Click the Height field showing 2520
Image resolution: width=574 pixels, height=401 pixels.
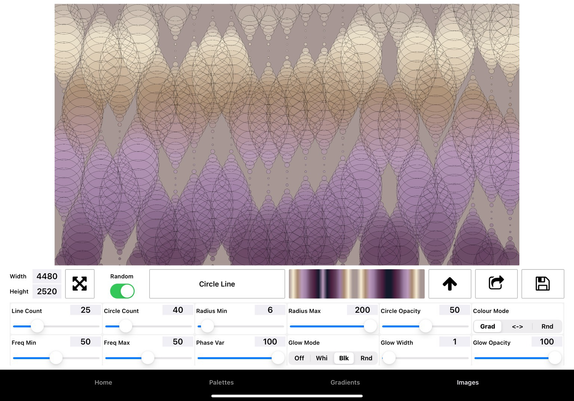point(47,292)
